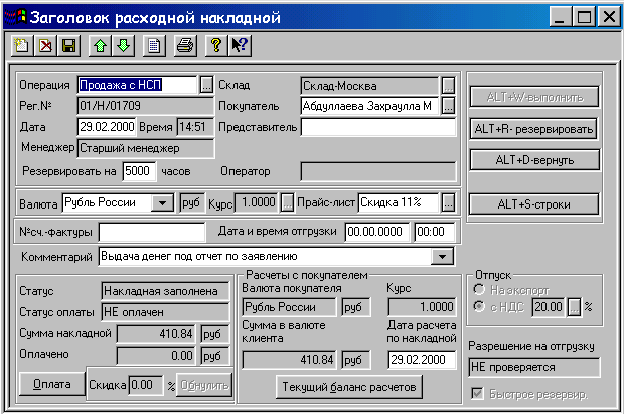Viewport: 624px width, 414px height.
Task: Click the green down arrow icon
Action: tap(123, 46)
